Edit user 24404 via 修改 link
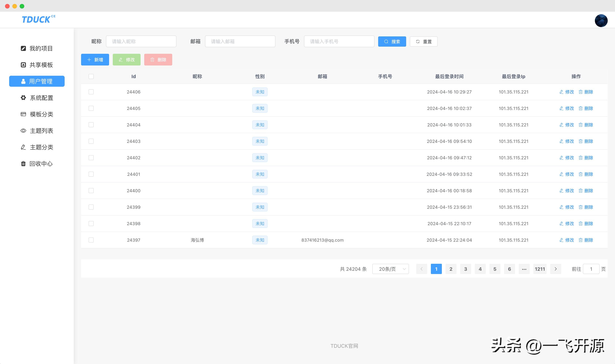Screen dimensions: 615x364 coord(567,125)
